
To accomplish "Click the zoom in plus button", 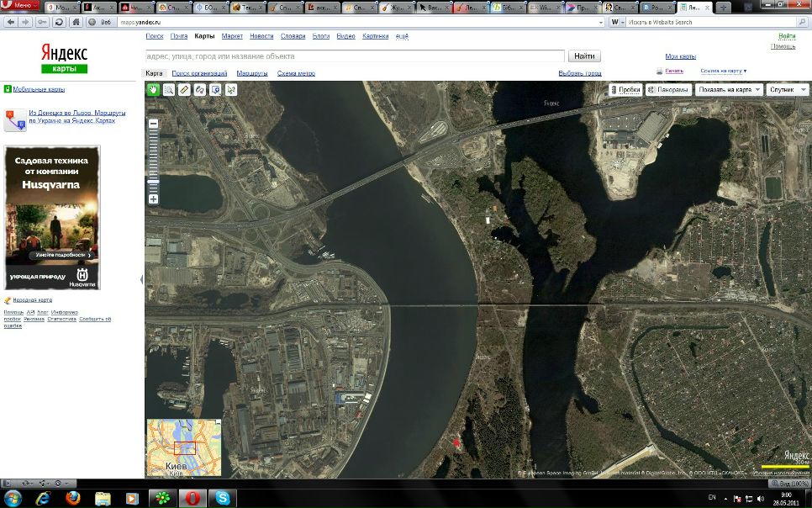I will point(154,199).
